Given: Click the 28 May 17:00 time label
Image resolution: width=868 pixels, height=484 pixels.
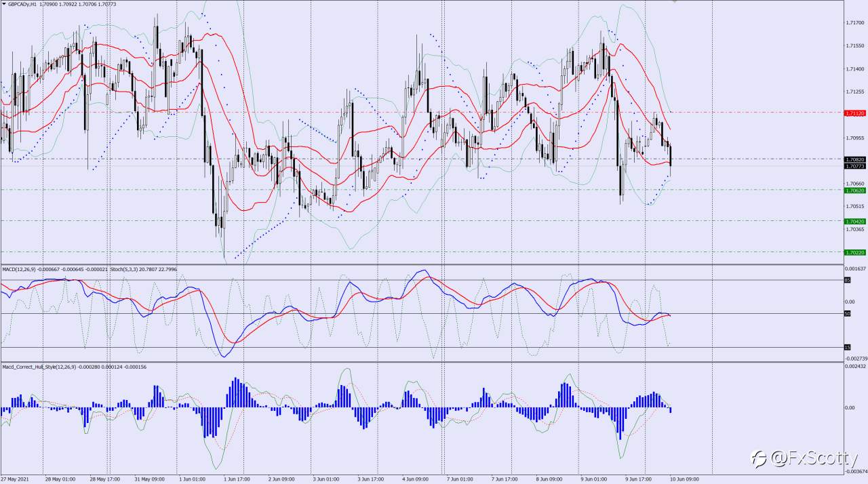Looking at the screenshot, I should 104,479.
